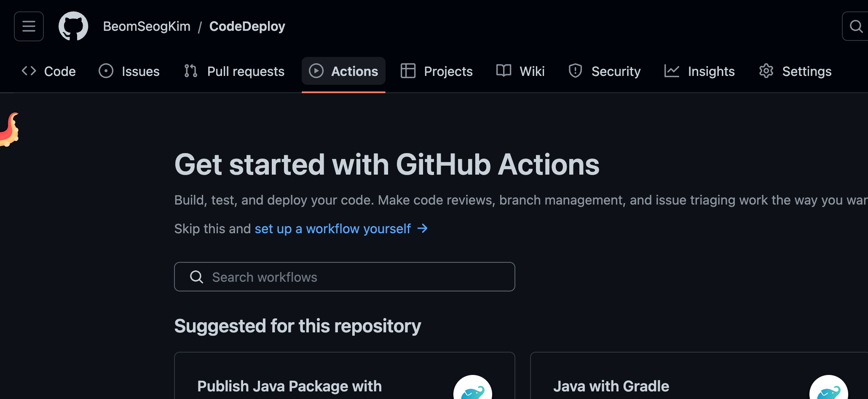Follow 'set up a workflow yourself' link

(333, 229)
